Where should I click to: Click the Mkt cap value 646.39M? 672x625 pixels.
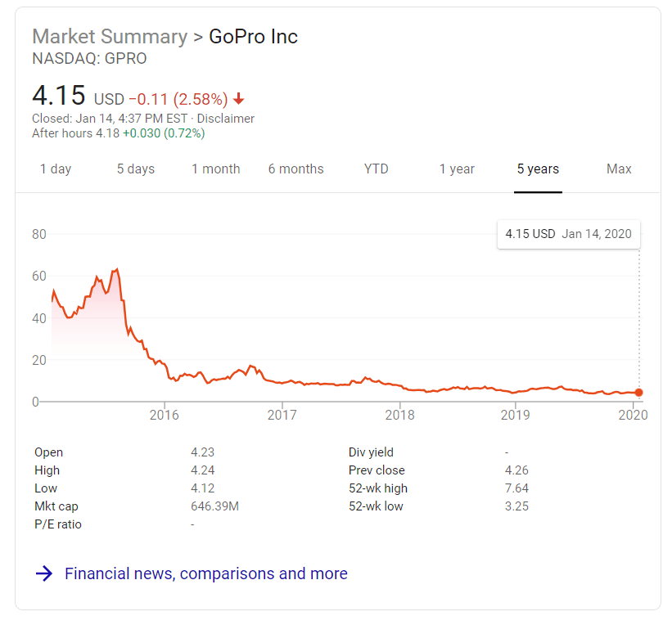214,506
